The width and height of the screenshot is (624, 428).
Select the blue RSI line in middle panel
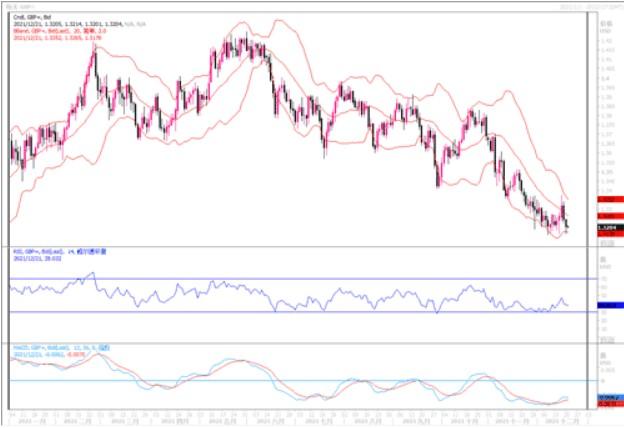pos(200,294)
